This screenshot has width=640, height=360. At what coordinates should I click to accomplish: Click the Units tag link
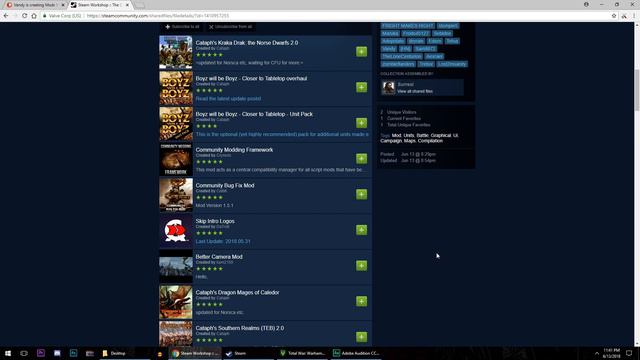(409, 136)
